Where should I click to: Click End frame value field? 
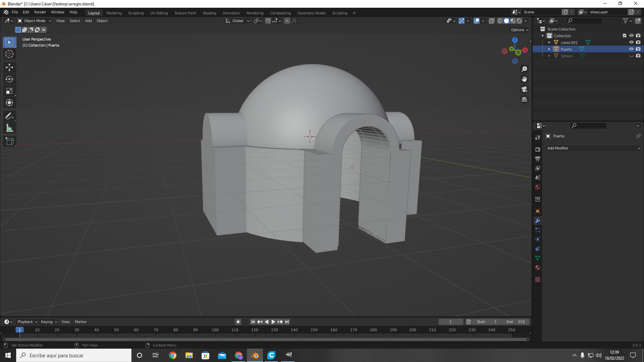point(516,322)
